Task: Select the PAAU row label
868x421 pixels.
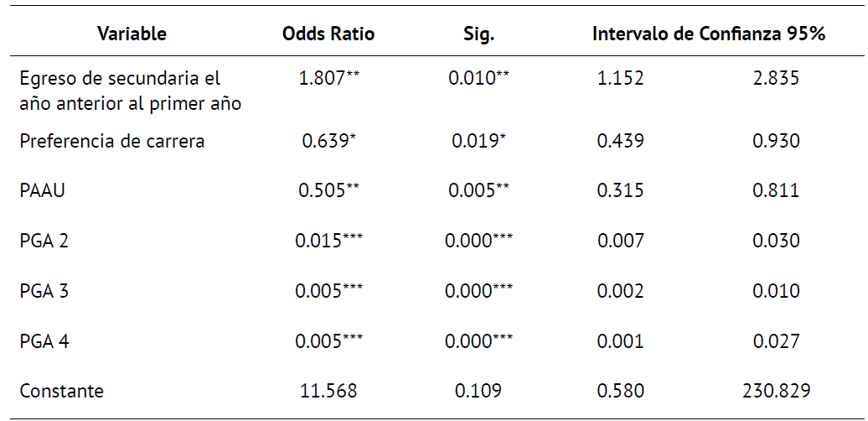Action: coord(42,190)
